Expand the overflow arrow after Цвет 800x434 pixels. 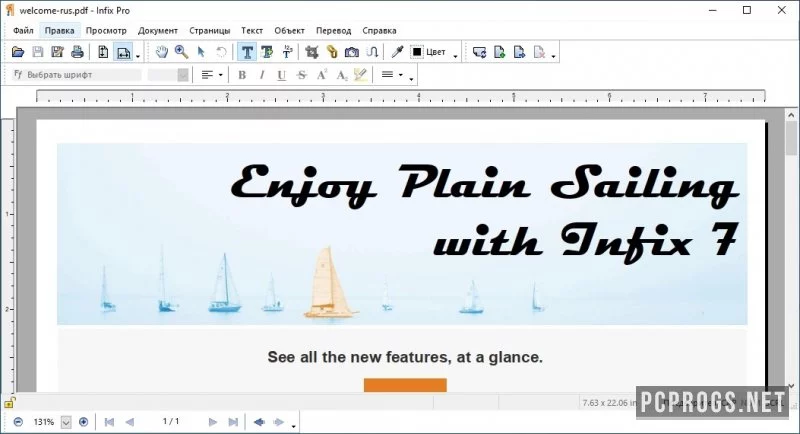tap(455, 56)
